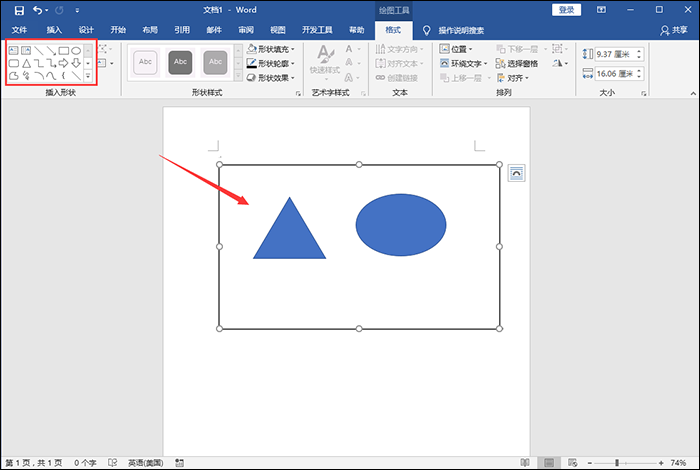Switch to web layout view
This screenshot has height=470, width=700.
(572, 462)
